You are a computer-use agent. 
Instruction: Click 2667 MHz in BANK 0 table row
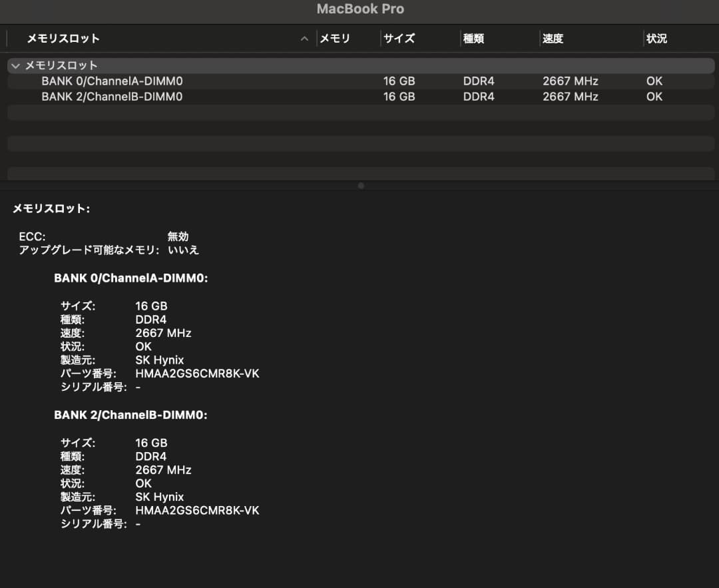click(571, 81)
